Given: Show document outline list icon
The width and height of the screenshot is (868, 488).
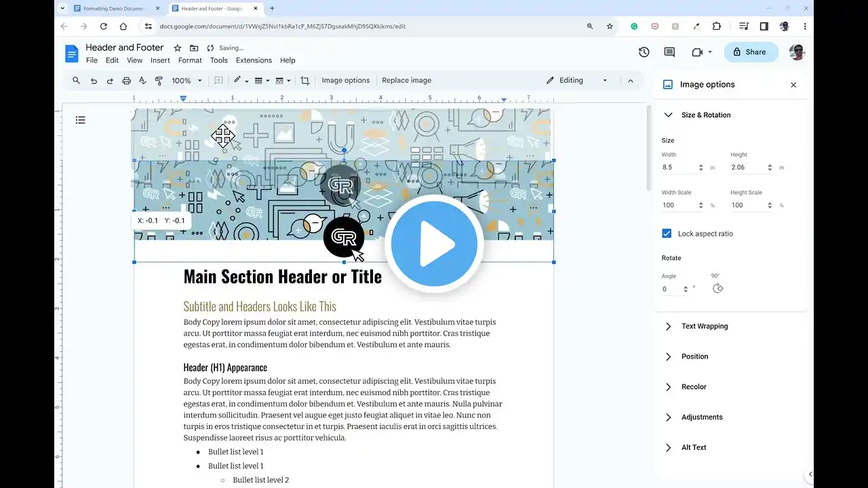Looking at the screenshot, I should pyautogui.click(x=81, y=120).
